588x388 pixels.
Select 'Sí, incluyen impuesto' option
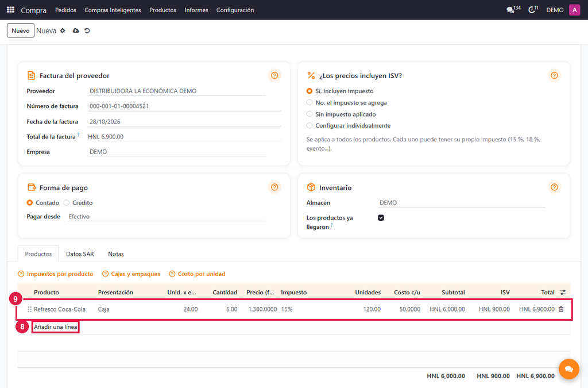pyautogui.click(x=310, y=91)
